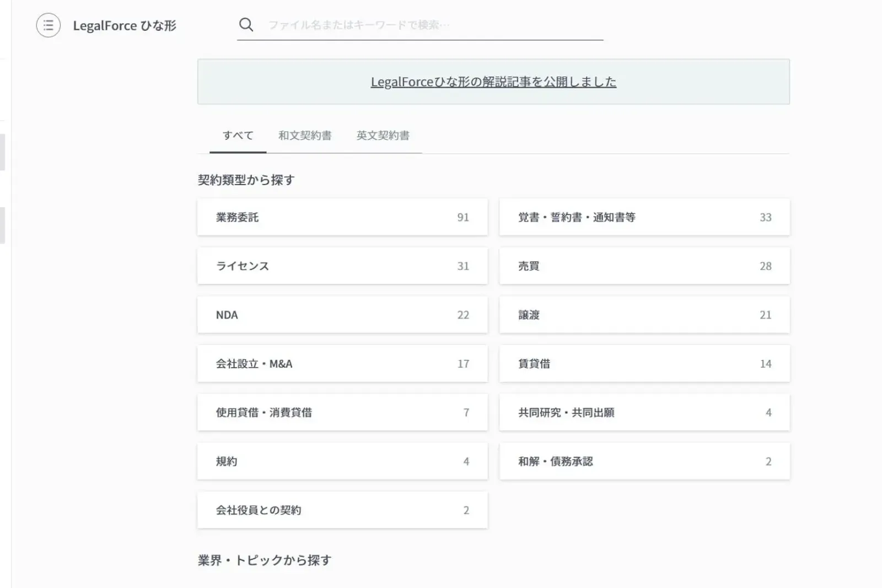This screenshot has width=882, height=588.
Task: Switch to the すべて tab
Action: tap(238, 136)
